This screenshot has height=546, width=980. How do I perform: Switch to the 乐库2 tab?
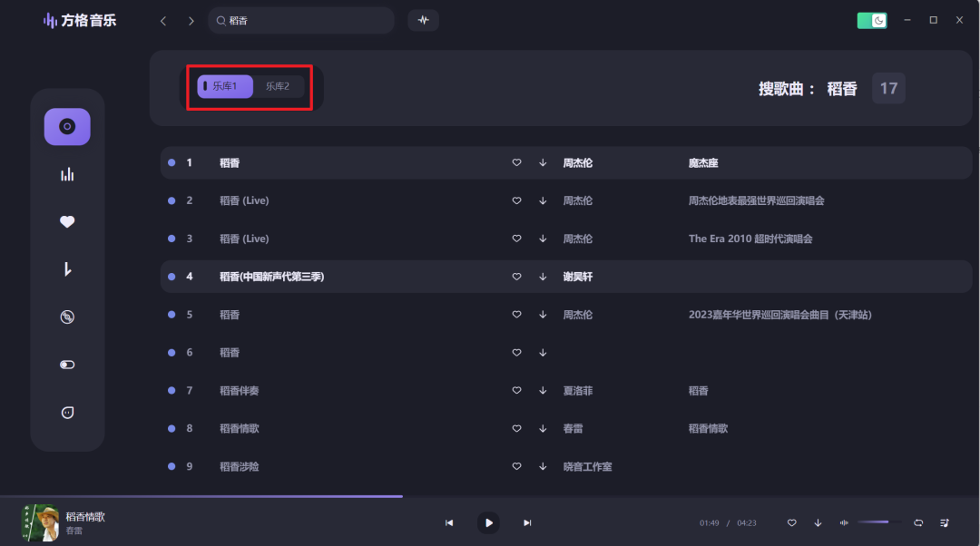(x=278, y=86)
